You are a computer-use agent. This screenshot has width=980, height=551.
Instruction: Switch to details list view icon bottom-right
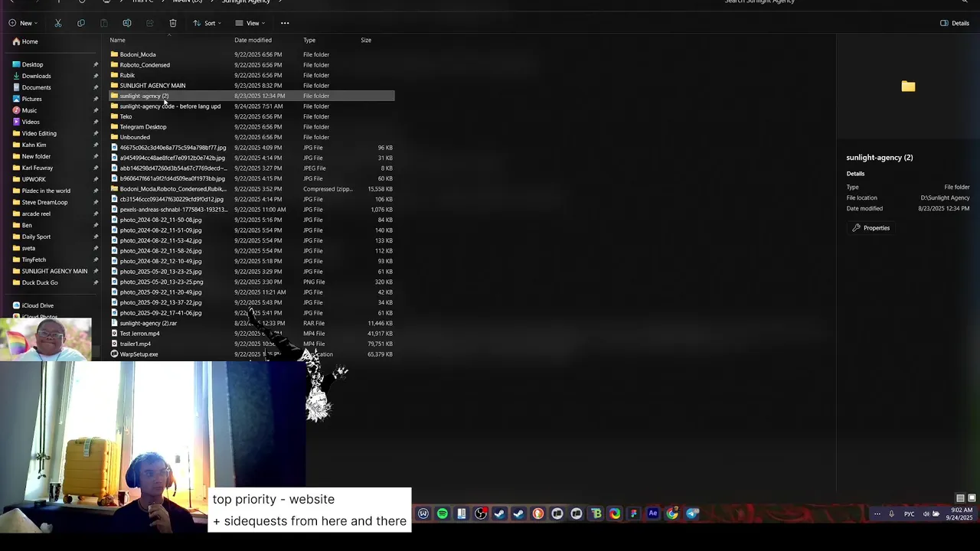(960, 498)
